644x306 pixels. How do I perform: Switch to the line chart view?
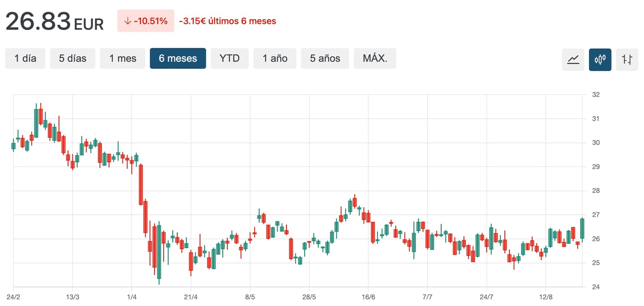click(x=573, y=59)
